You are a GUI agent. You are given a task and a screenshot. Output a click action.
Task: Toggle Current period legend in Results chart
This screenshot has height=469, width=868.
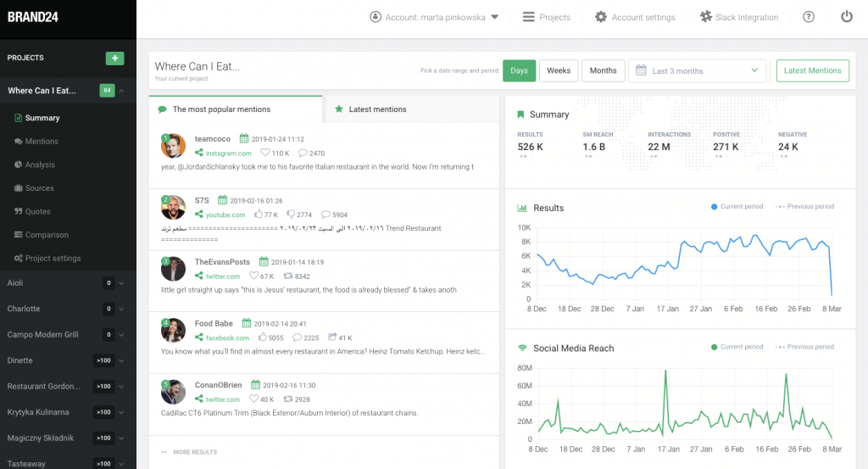click(737, 207)
